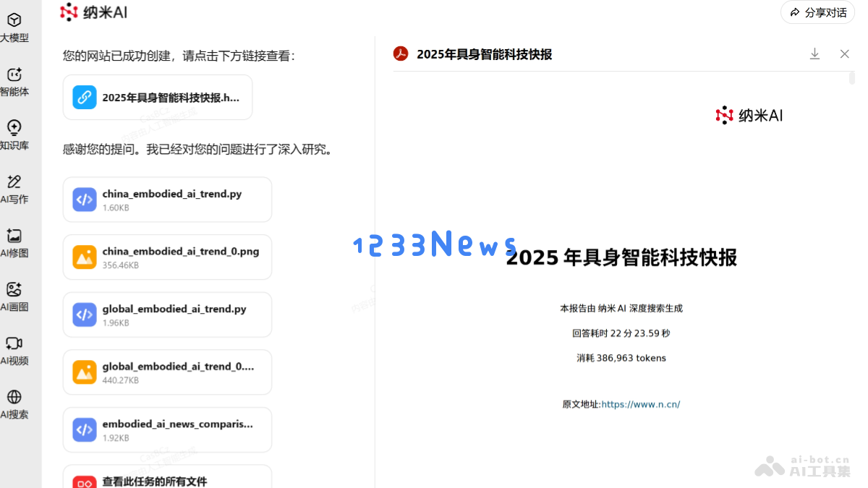868x488 pixels.
Task: Open the AI视频 tool
Action: (14, 351)
